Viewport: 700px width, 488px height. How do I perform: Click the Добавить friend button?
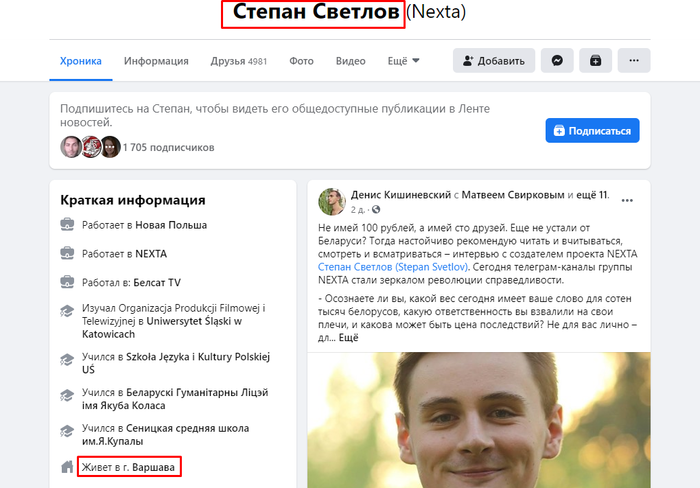click(x=492, y=61)
